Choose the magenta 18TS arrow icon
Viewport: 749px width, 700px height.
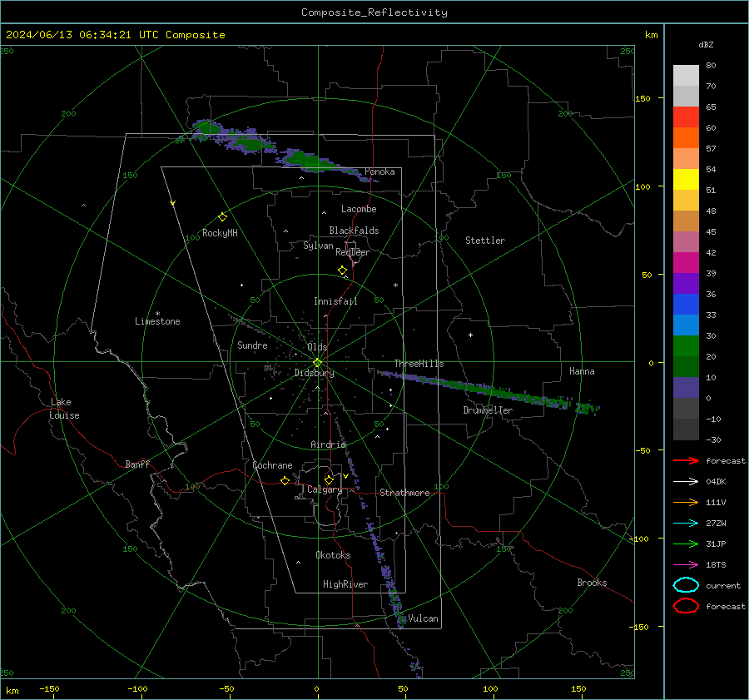(x=686, y=565)
